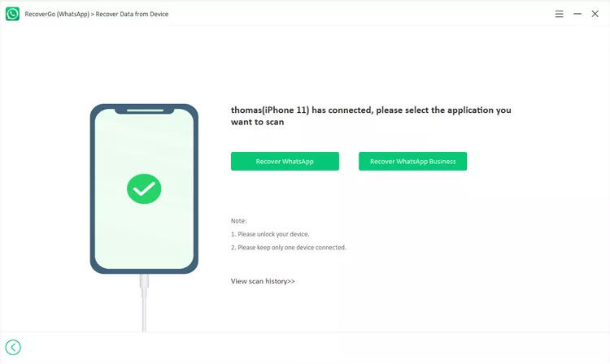Minimize the RecoverGo window

[577, 15]
